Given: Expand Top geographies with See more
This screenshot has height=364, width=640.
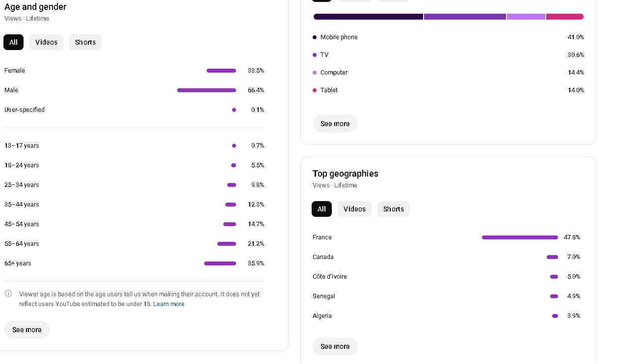Looking at the screenshot, I should coord(335,346).
